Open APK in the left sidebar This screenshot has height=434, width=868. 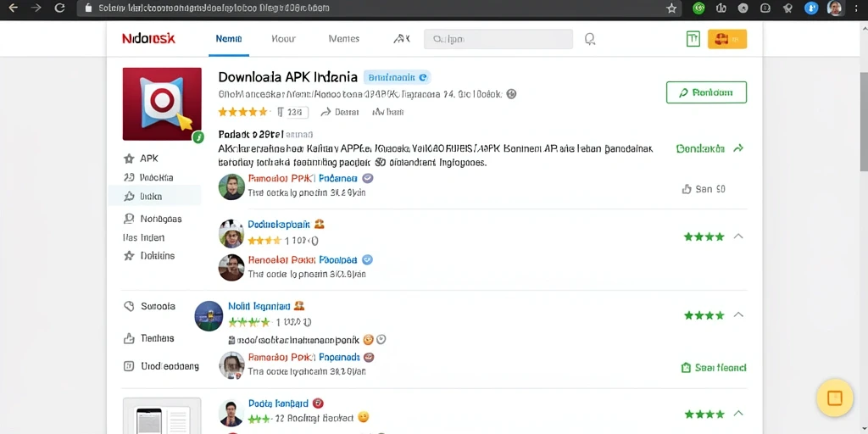tap(142, 159)
